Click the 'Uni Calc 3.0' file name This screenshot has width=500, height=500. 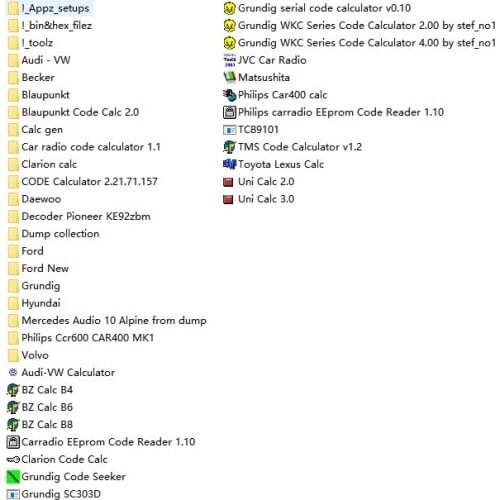coord(266,199)
